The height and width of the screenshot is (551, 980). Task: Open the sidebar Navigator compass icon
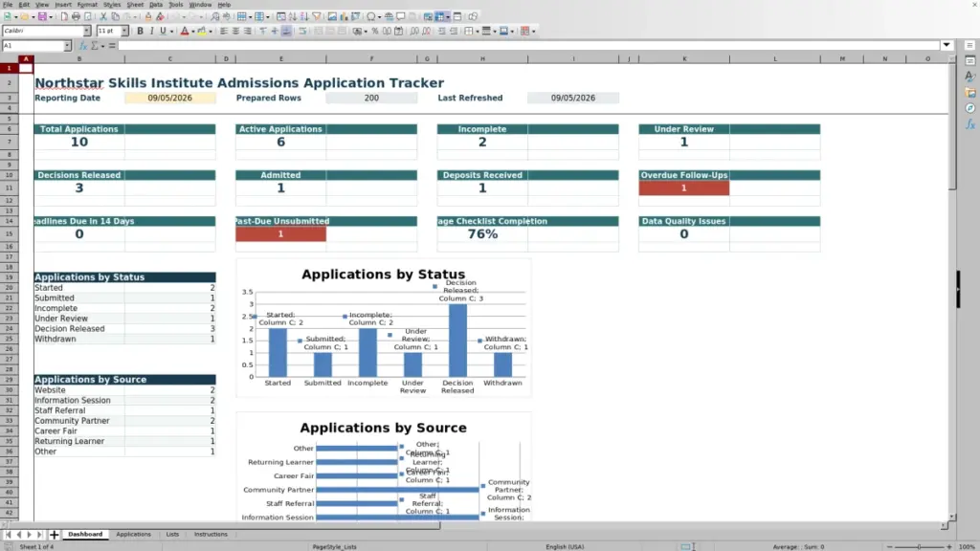coord(970,108)
